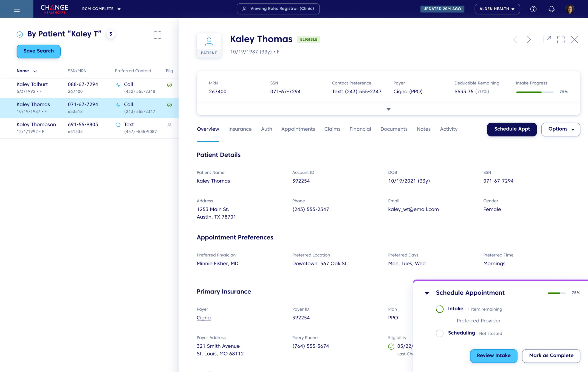Image resolution: width=588 pixels, height=372 pixels.
Task: Click the Intake Progress bar
Action: [x=534, y=92]
